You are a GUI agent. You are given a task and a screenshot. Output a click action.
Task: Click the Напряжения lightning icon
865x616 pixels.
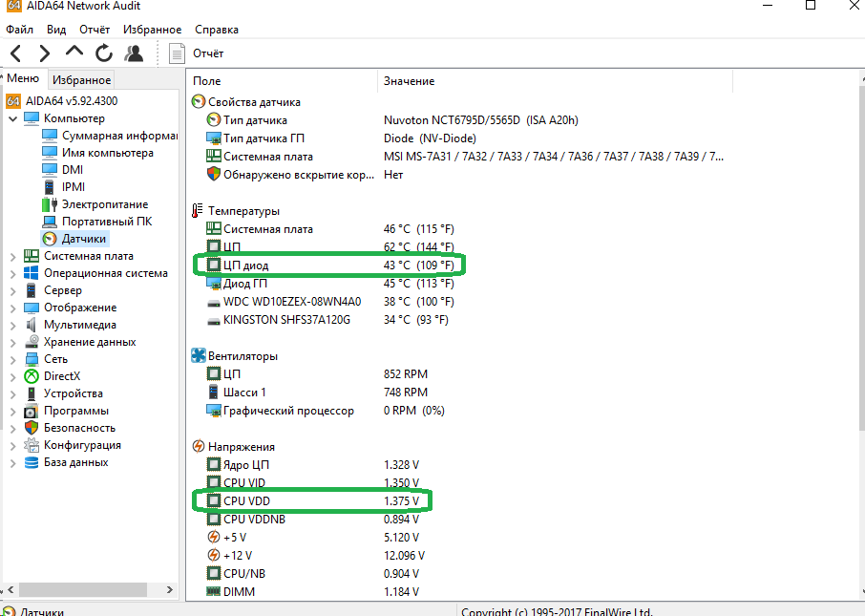pyautogui.click(x=198, y=447)
